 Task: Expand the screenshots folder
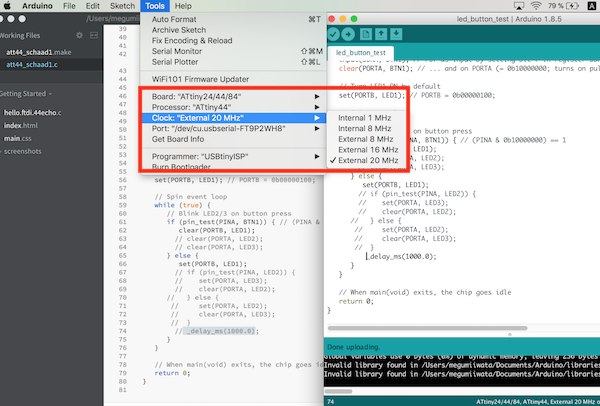coord(21,152)
